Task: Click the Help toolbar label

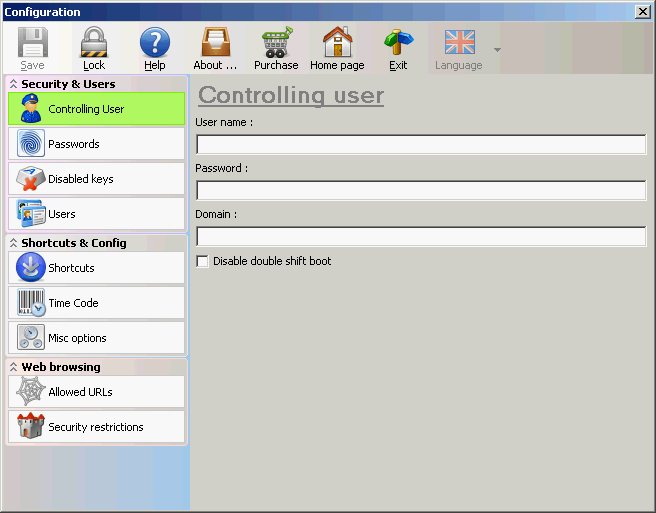Action: [155, 65]
